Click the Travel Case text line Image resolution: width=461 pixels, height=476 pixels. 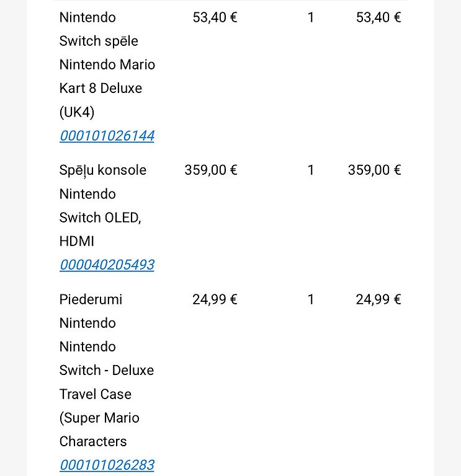(96, 394)
